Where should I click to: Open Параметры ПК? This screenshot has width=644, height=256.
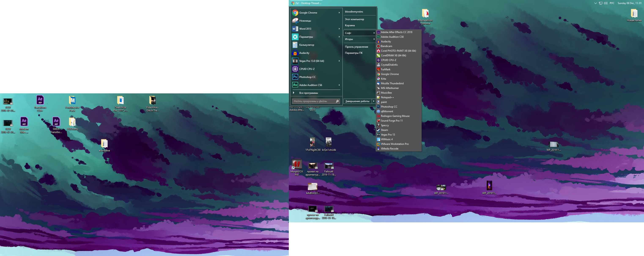coord(359,53)
